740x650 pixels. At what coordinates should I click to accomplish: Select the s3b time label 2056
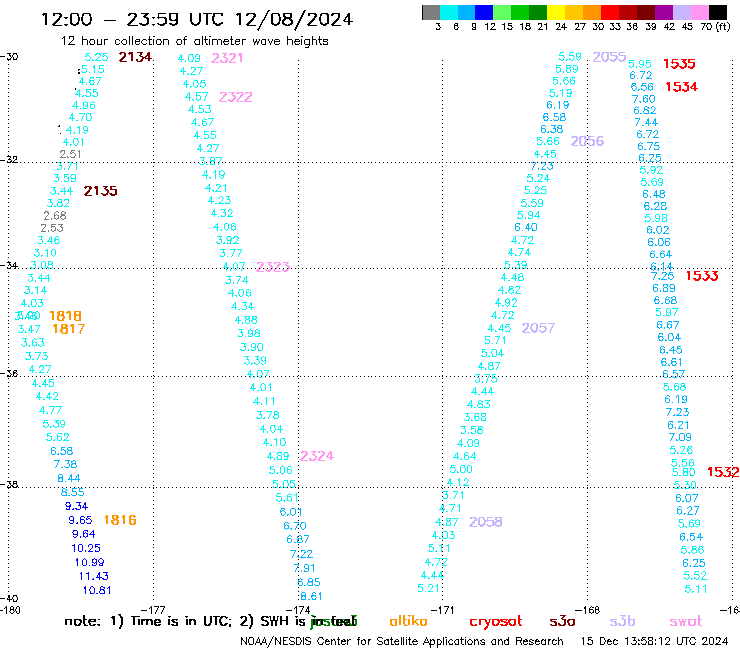[587, 141]
